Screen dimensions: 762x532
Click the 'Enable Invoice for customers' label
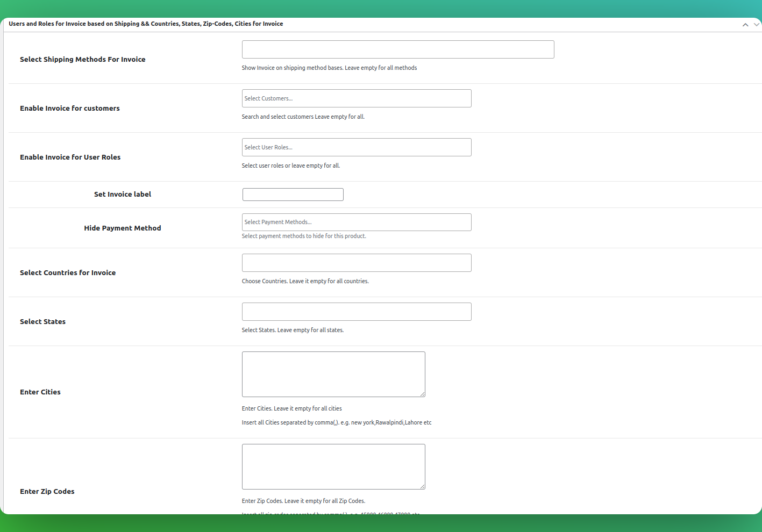tap(70, 109)
